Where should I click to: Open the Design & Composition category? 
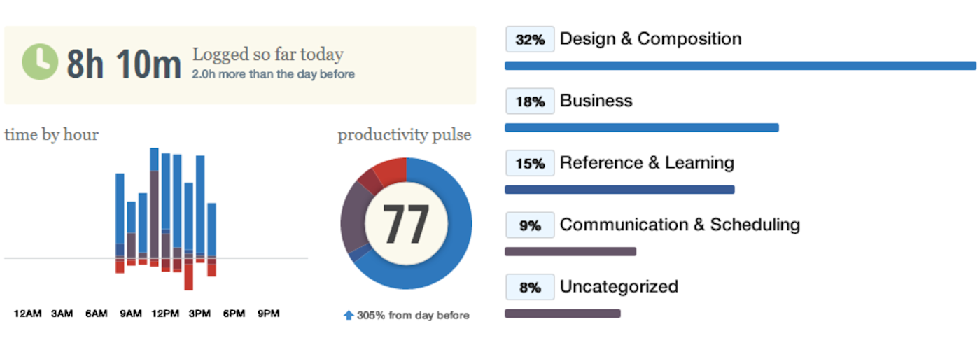(x=650, y=38)
